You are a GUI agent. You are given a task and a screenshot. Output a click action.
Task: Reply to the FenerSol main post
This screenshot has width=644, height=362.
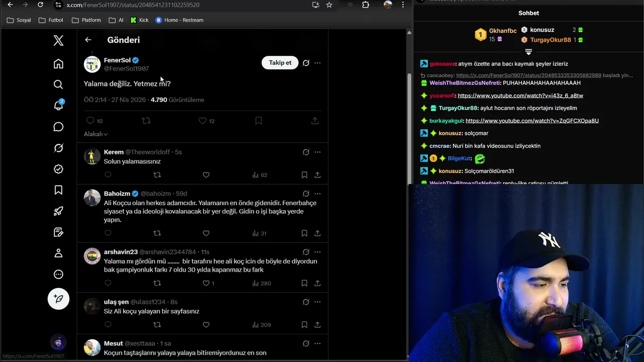pyautogui.click(x=91, y=121)
